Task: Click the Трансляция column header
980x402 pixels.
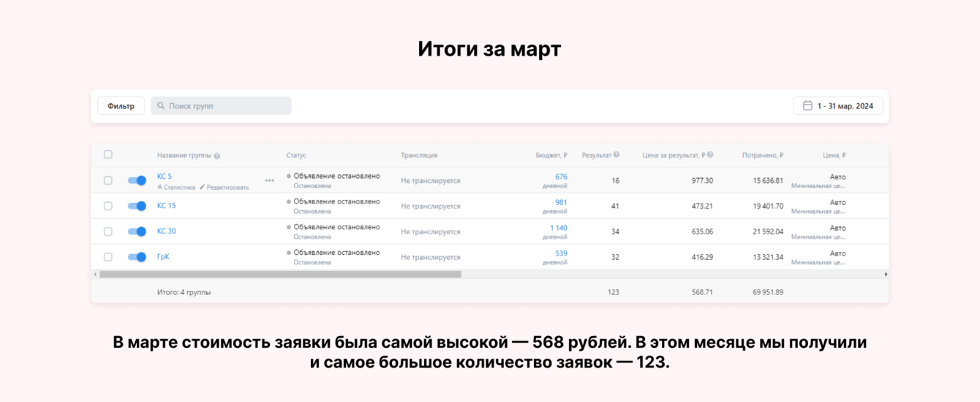Action: [x=419, y=155]
